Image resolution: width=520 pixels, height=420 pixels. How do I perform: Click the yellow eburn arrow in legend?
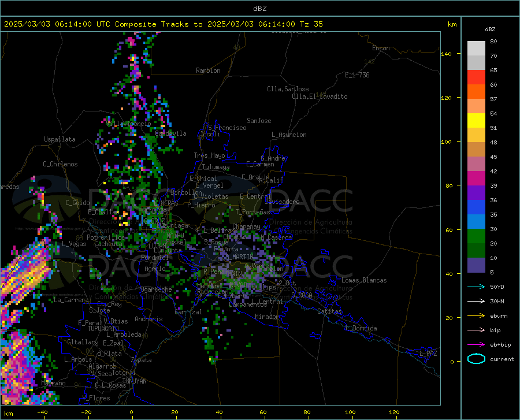coord(476,315)
